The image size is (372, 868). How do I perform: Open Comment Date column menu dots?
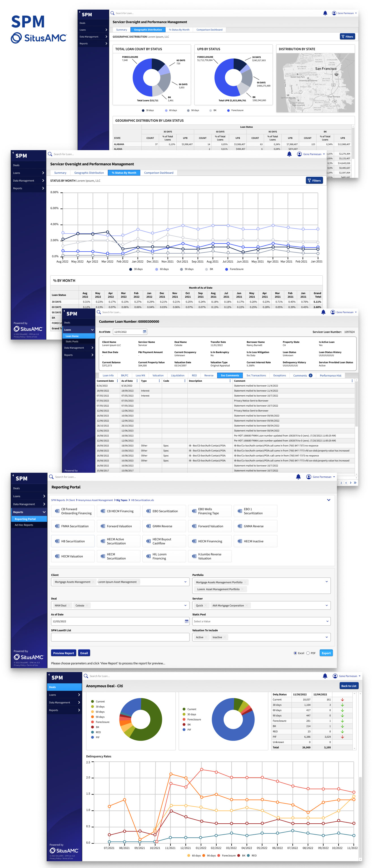(117, 381)
